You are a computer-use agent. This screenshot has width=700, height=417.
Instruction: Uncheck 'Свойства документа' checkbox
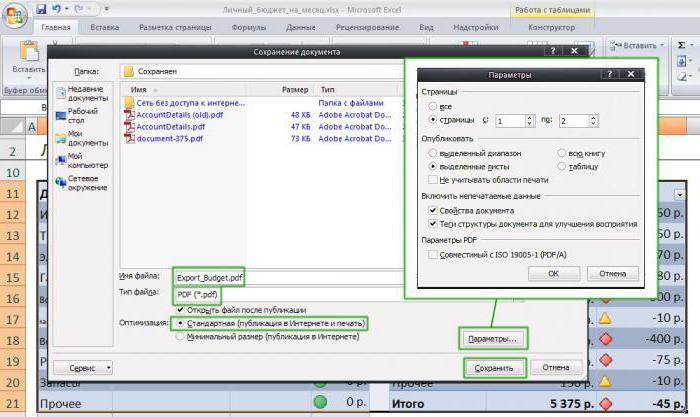(x=432, y=210)
